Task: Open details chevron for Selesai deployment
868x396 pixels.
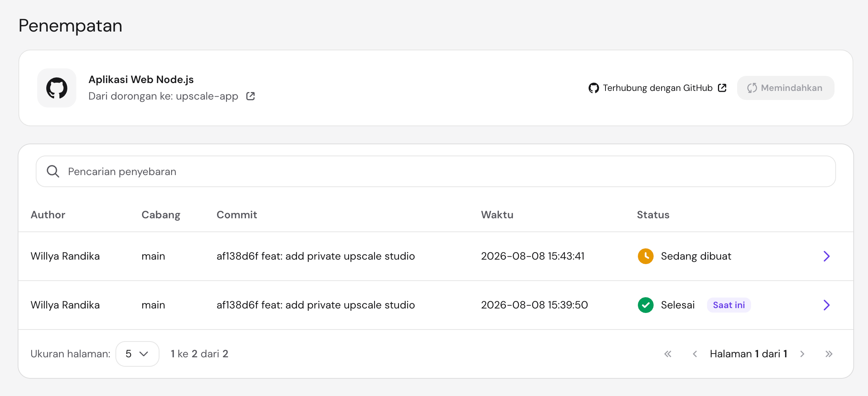Action: [826, 305]
